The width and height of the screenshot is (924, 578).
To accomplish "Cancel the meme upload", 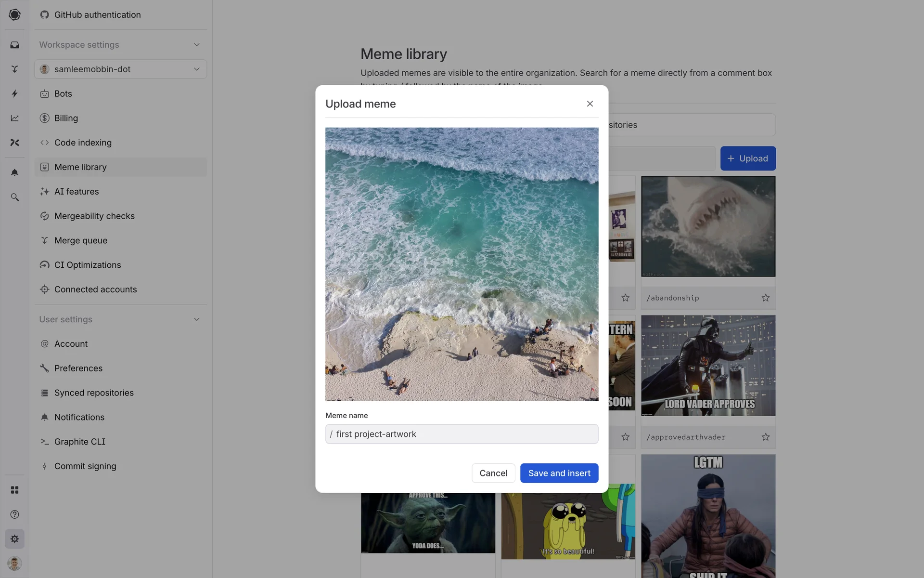I will point(493,473).
